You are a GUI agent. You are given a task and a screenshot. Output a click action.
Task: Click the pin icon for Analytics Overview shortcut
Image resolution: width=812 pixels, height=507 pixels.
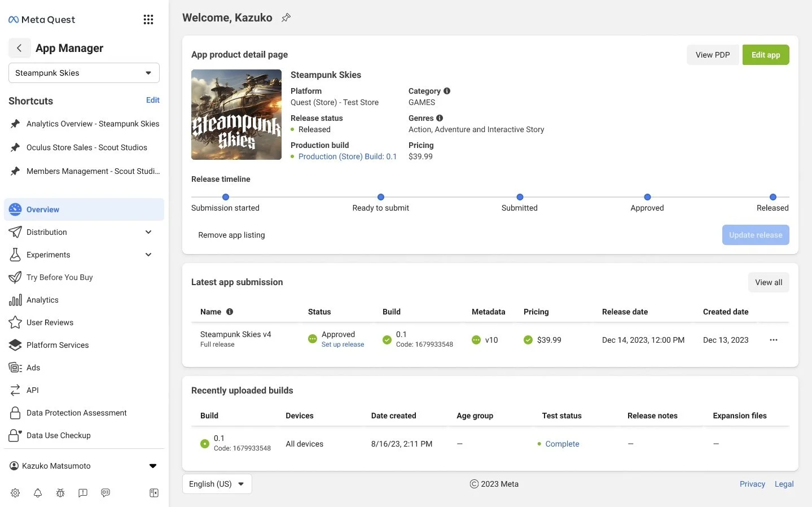tap(15, 124)
